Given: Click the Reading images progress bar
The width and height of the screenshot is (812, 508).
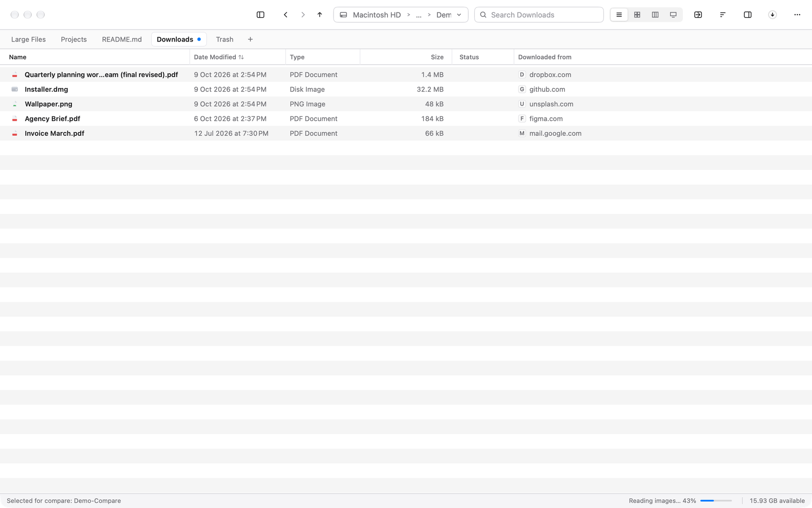Looking at the screenshot, I should click(x=716, y=501).
